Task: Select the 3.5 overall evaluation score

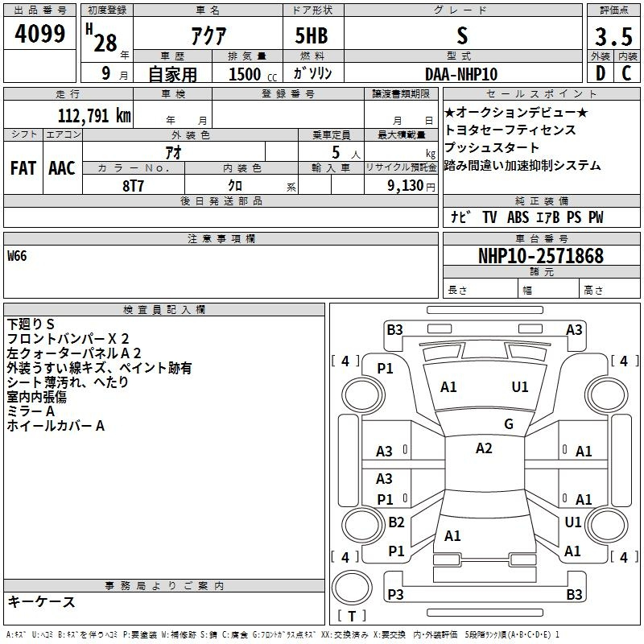Action: (x=613, y=37)
